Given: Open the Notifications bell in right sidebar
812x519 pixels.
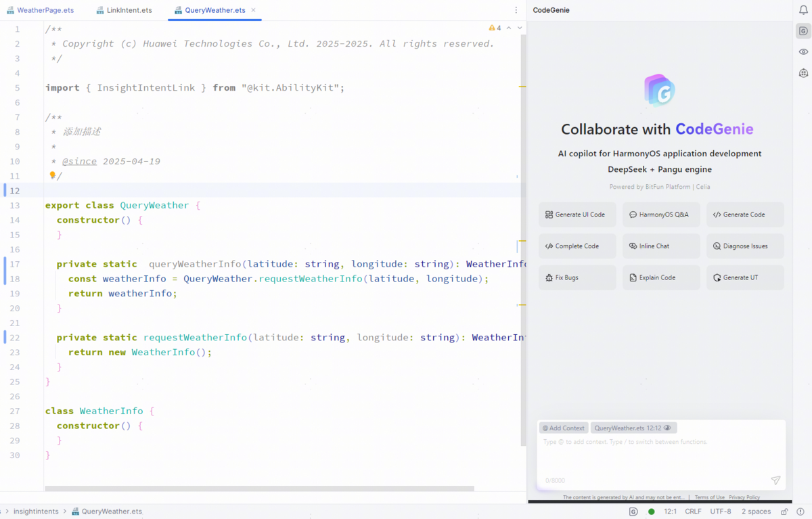Looking at the screenshot, I should pyautogui.click(x=803, y=10).
